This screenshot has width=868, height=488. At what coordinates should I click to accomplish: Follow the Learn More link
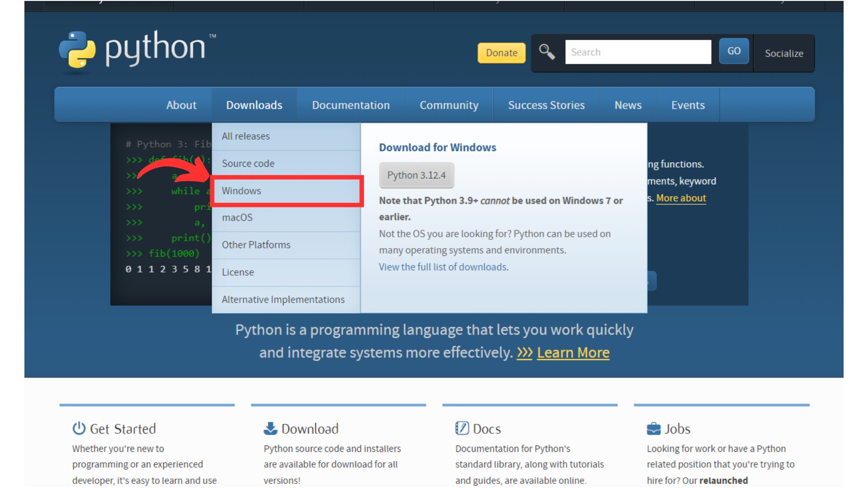(x=573, y=352)
